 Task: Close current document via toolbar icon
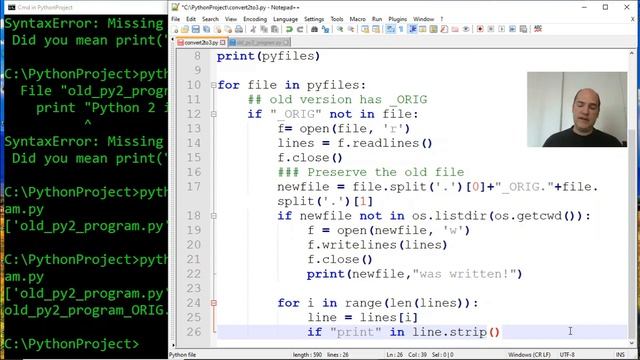[x=218, y=29]
